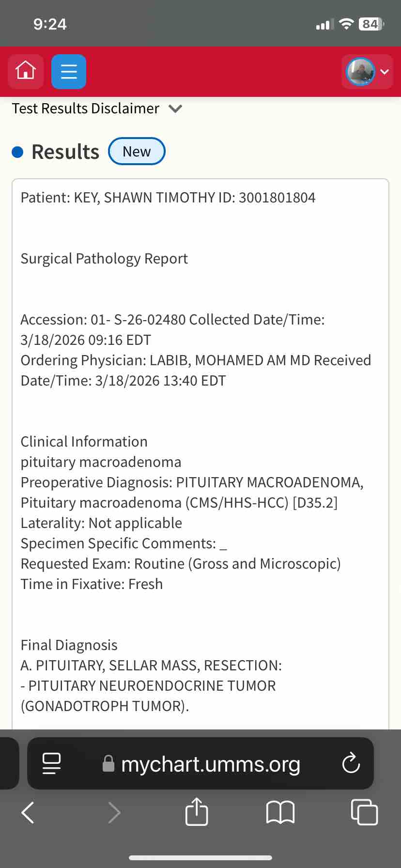
Task: Show all open Safari tabs
Action: pos(364,812)
